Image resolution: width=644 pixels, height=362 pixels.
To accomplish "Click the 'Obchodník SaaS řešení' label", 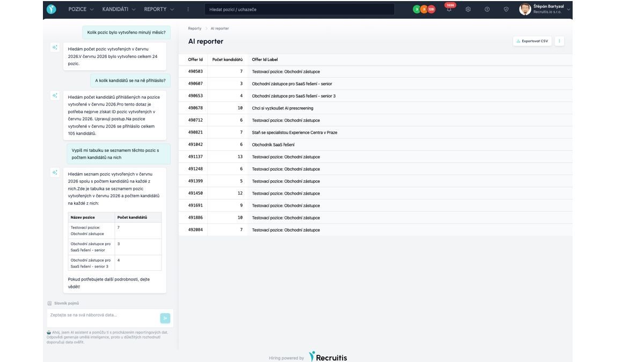I will [x=273, y=145].
